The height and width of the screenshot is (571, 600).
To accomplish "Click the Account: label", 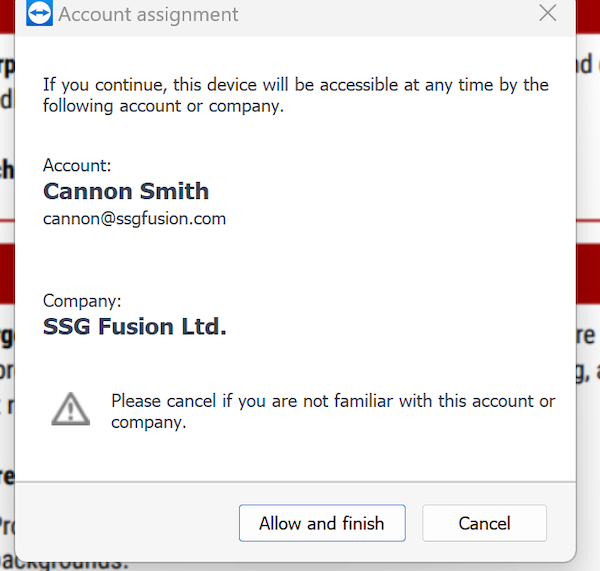I will [77, 166].
